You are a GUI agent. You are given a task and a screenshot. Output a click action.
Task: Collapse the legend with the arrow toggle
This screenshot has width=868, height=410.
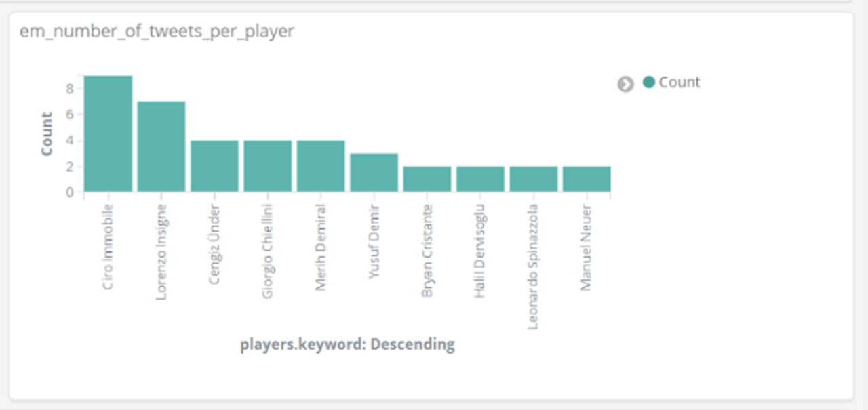tap(625, 84)
